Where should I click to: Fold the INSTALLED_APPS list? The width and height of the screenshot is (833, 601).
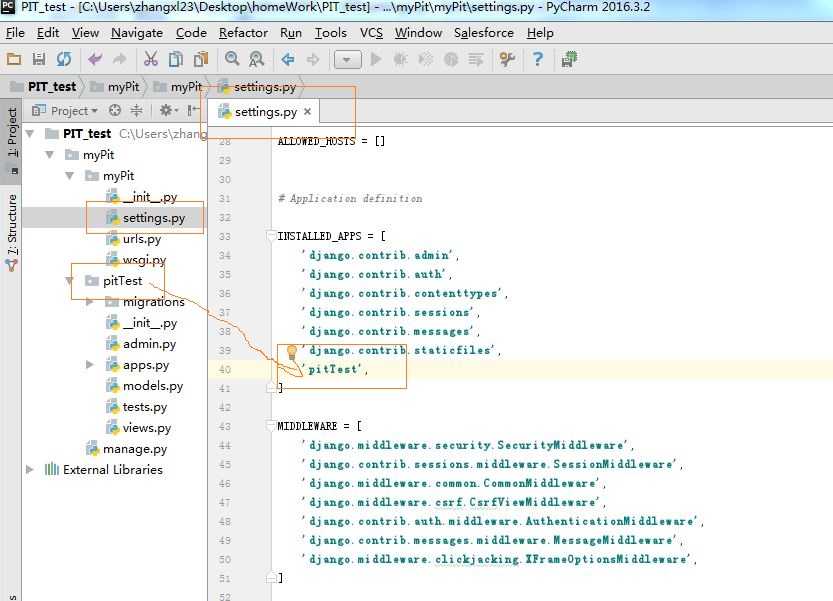pos(271,236)
